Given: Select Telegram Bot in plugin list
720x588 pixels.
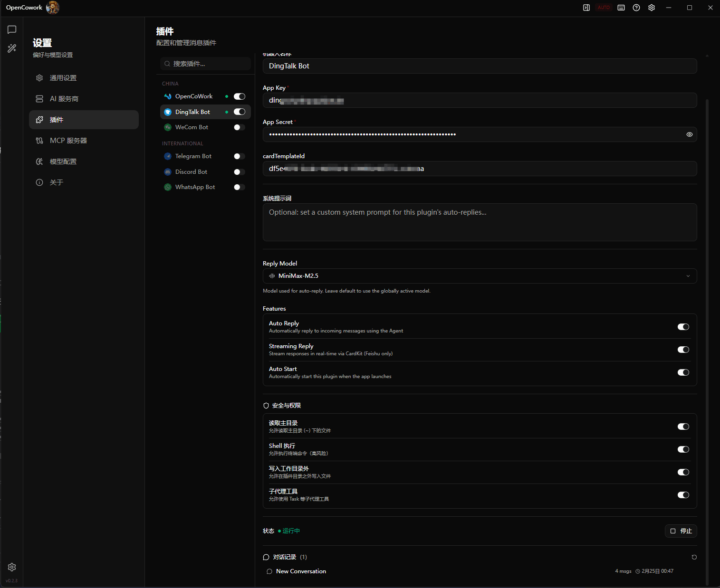Looking at the screenshot, I should coord(193,156).
